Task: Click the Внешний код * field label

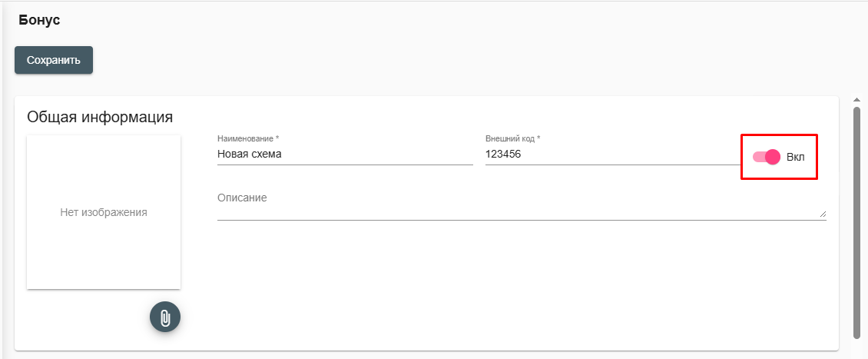Action: 512,138
